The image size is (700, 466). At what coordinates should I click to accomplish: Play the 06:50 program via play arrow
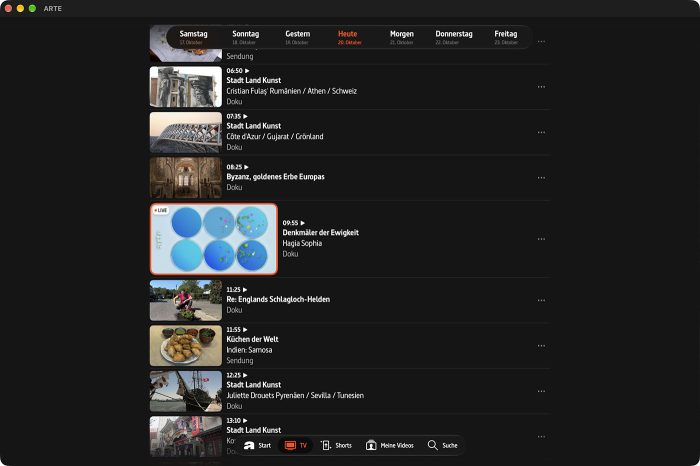[x=247, y=71]
